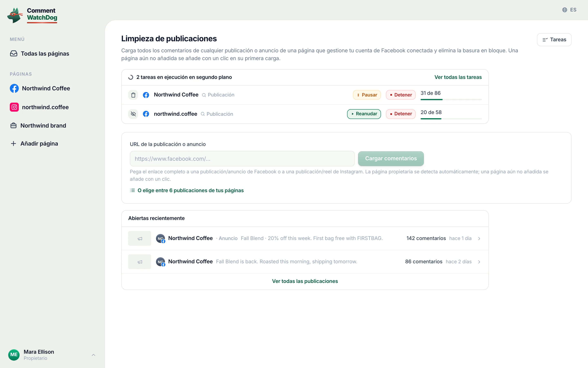Click the briefcase icon beside Northwind brand
This screenshot has height=368, width=588.
tap(14, 126)
